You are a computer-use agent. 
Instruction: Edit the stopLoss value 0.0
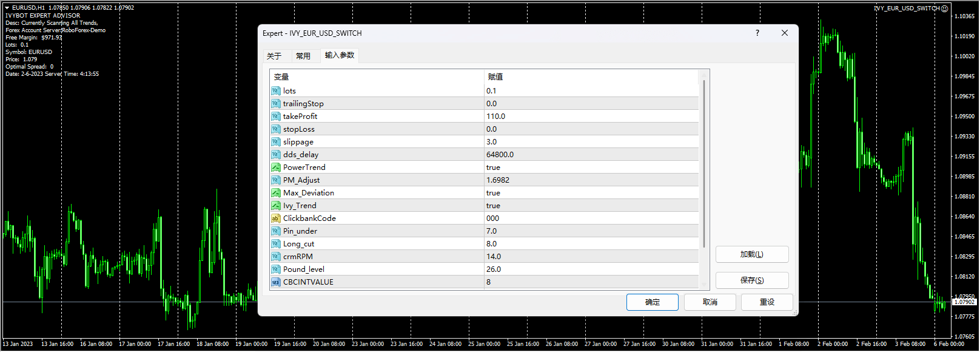(591, 129)
